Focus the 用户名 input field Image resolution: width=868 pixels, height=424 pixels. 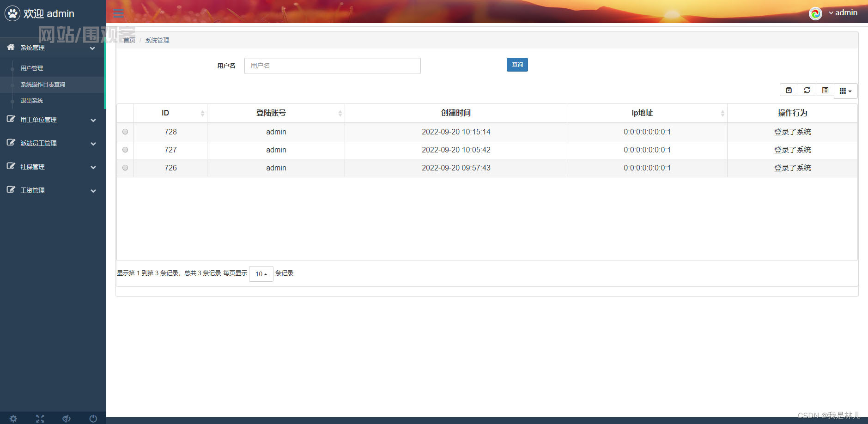tap(333, 66)
